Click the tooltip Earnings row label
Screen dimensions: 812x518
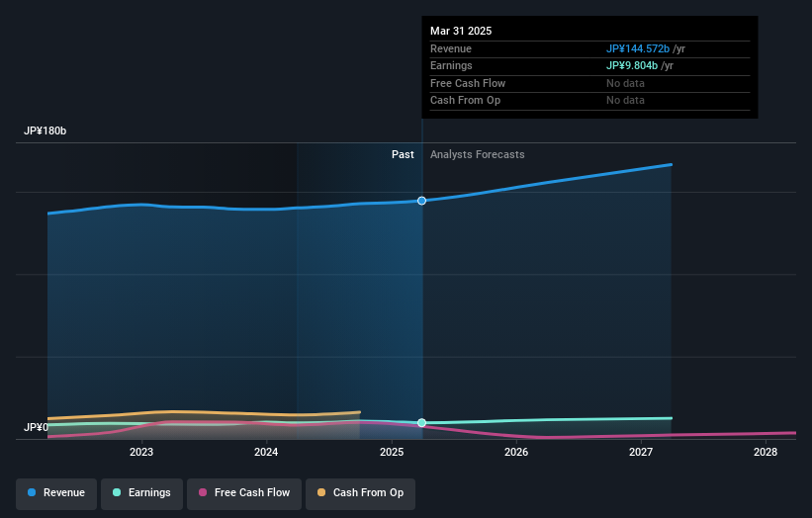coord(452,65)
